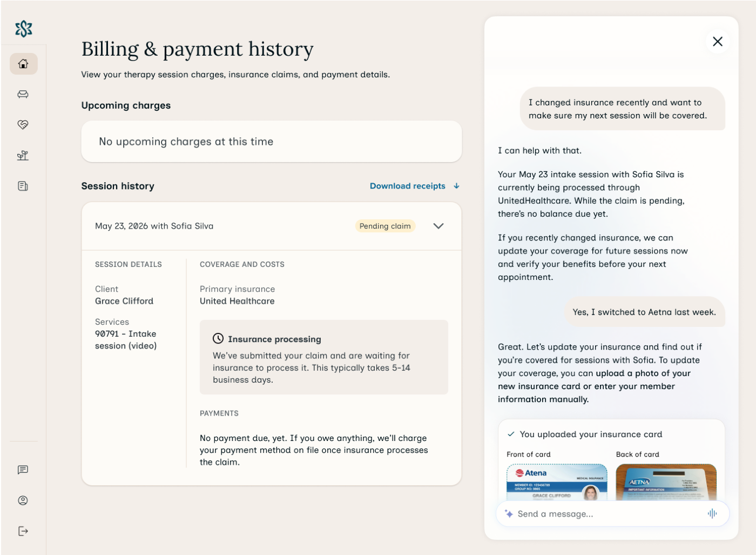Click 'upload a photo of your' bold text
Screen dimensions: 756x555
(643, 373)
